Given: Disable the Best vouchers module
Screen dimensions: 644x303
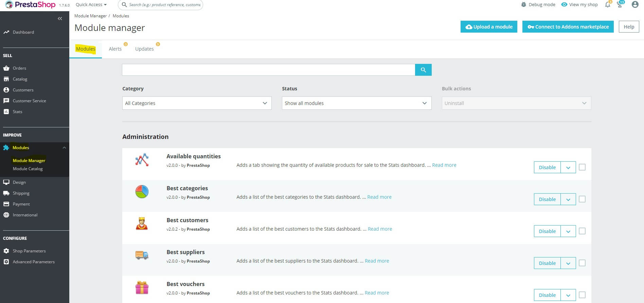Looking at the screenshot, I should (547, 295).
